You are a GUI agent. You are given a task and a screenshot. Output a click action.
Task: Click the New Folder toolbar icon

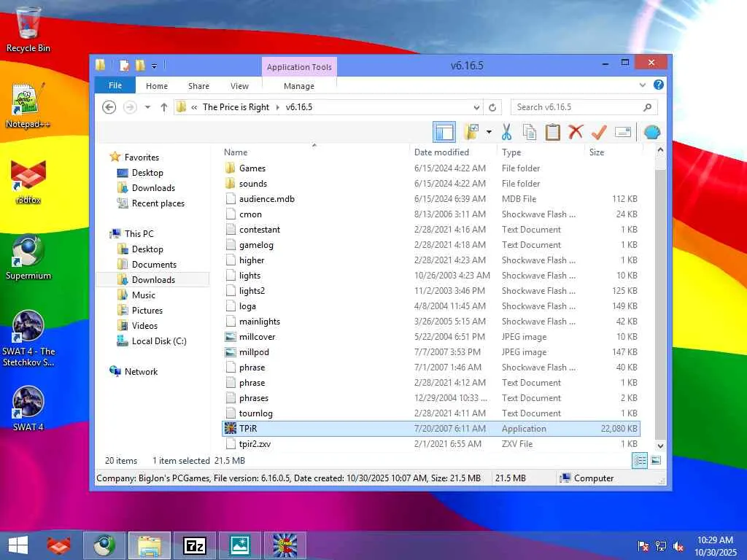[x=472, y=132]
